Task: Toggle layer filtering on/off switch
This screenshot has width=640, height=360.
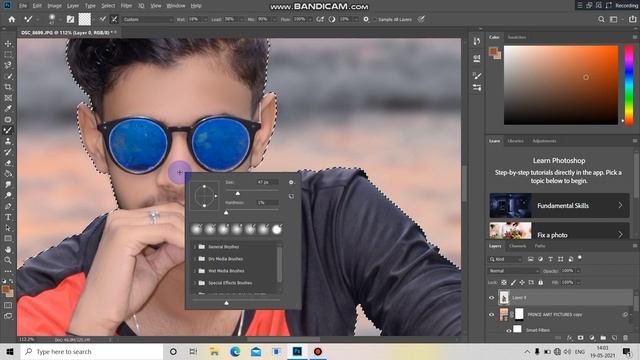Action: click(580, 258)
